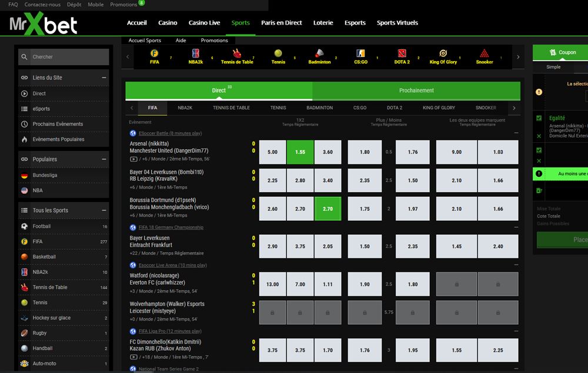The image size is (588, 373).
Task: Open live stream icon for FC Dimonchello match
Action: (133, 357)
